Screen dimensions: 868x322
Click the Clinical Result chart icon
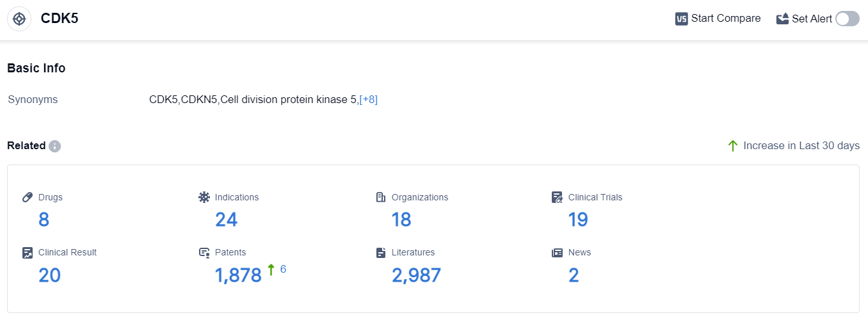tap(28, 252)
